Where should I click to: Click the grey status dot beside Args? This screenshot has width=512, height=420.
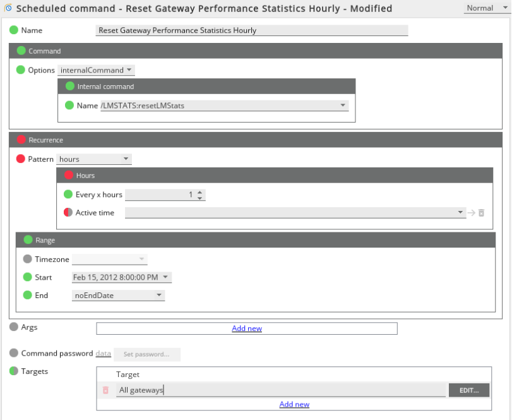(14, 327)
